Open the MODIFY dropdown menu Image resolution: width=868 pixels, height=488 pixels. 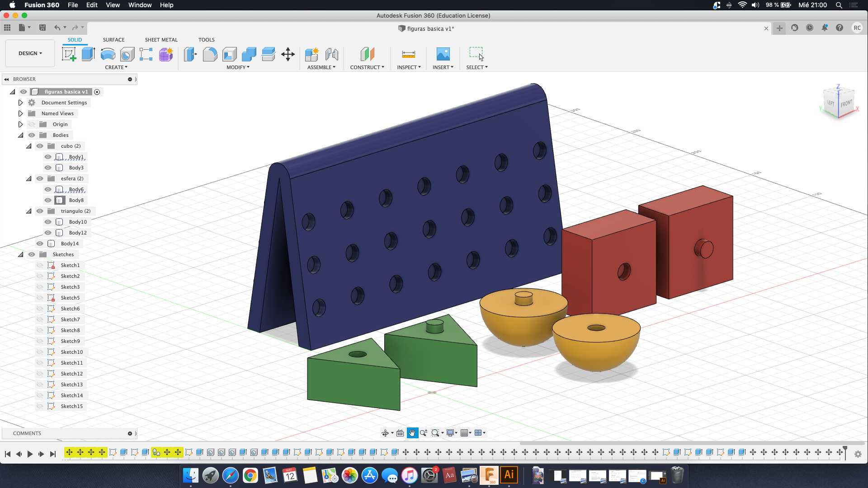point(238,67)
